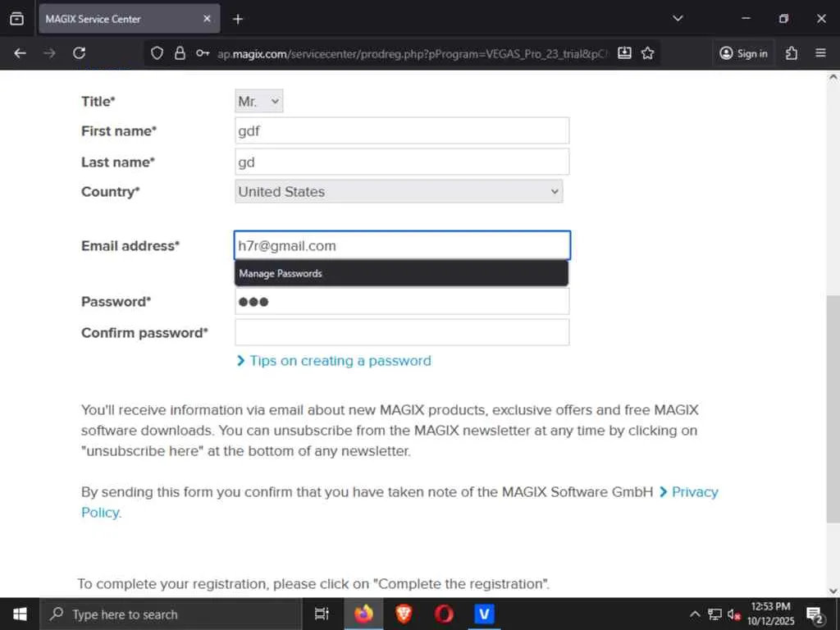Open the muted volume tray icon
Image resolution: width=840 pixels, height=630 pixels.
[x=733, y=614]
